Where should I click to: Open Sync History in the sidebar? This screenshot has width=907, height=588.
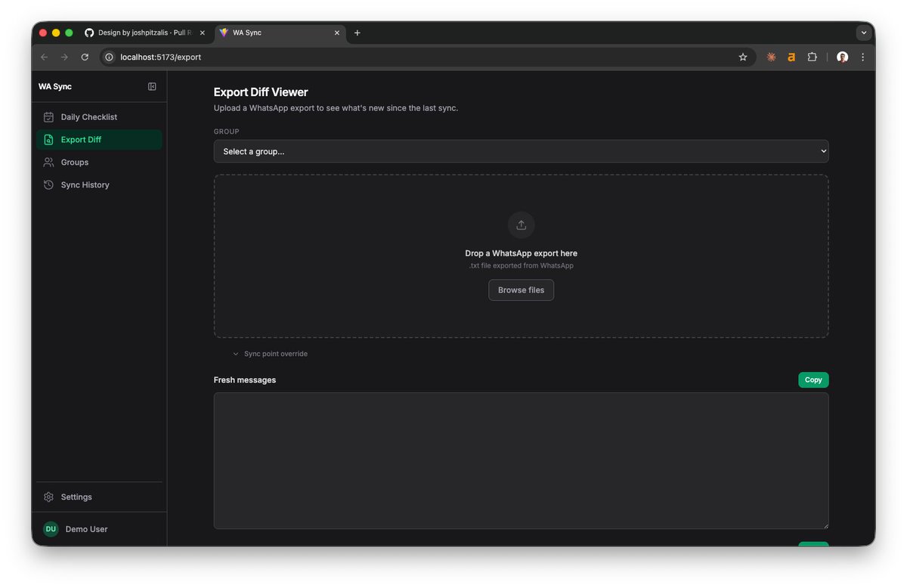(99, 185)
